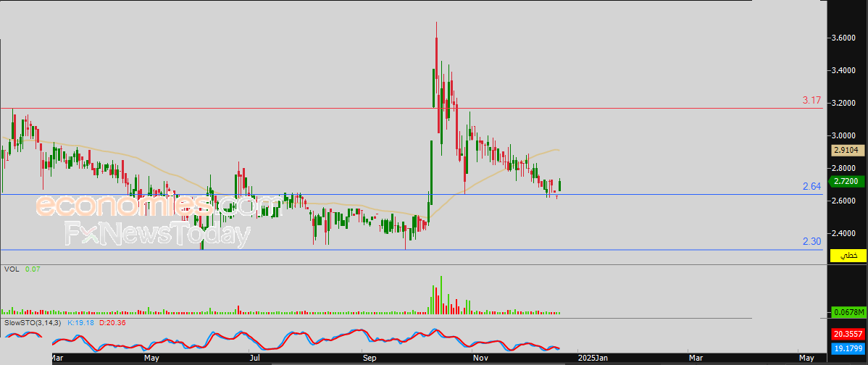
Task: Select the 3.17 resistance level label
Action: (x=811, y=101)
